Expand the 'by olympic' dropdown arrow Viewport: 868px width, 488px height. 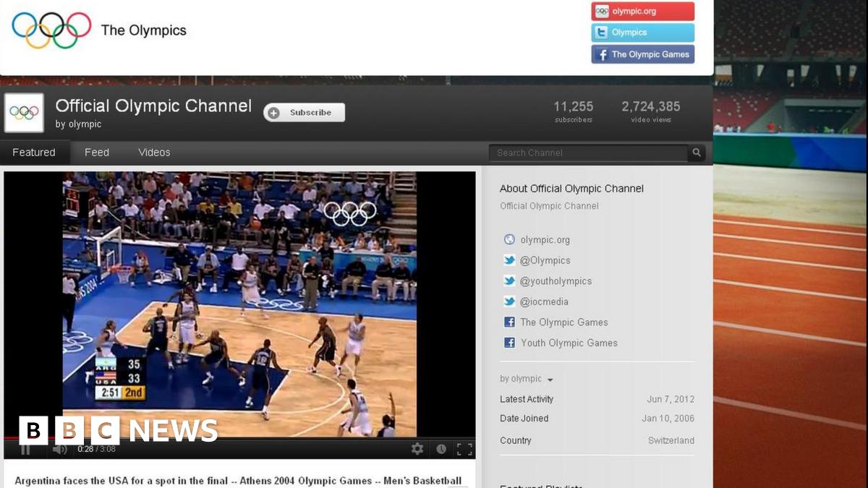[x=550, y=380]
